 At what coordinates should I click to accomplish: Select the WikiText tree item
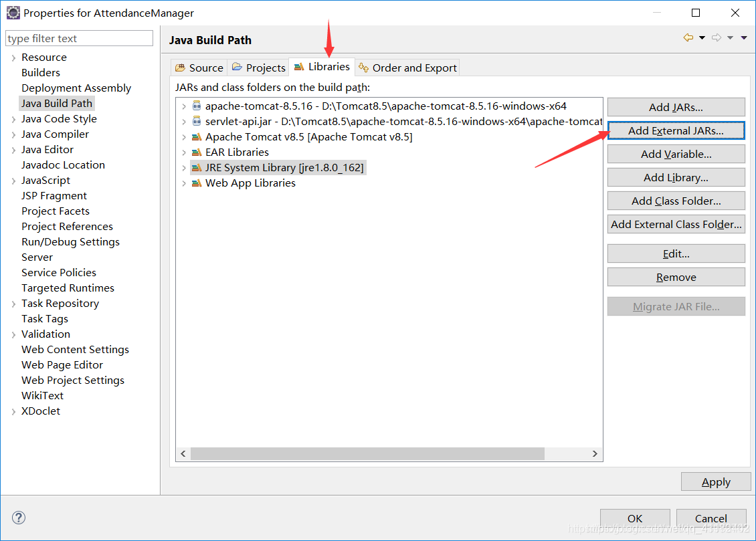pyautogui.click(x=42, y=396)
